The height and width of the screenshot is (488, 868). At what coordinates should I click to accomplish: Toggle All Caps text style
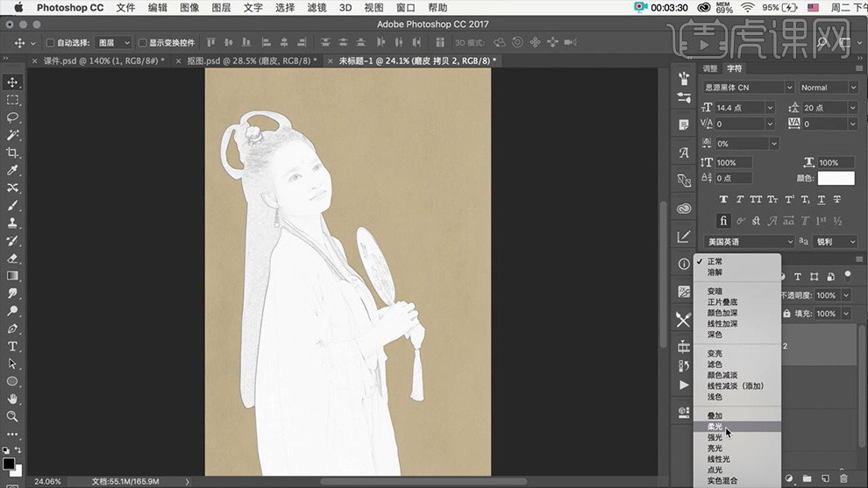[x=756, y=199]
